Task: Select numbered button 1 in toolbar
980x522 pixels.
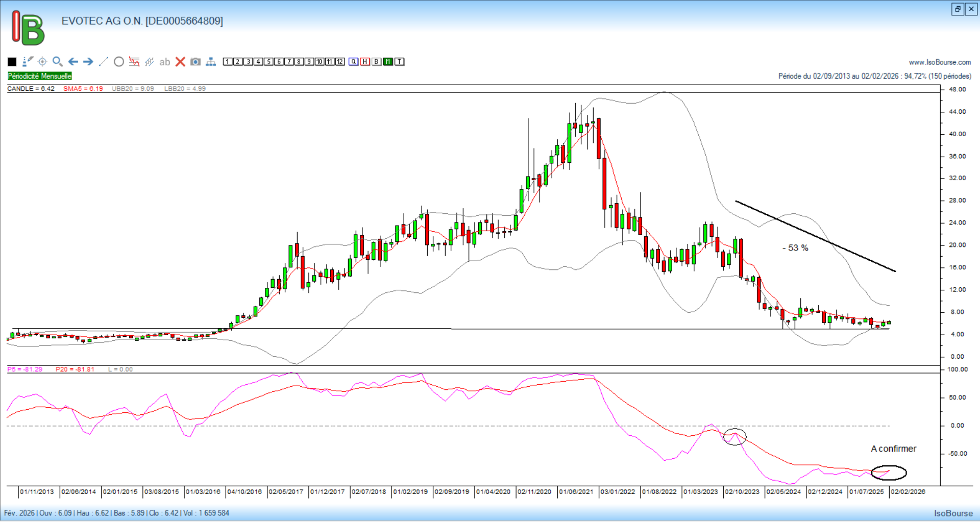Action: (228, 62)
